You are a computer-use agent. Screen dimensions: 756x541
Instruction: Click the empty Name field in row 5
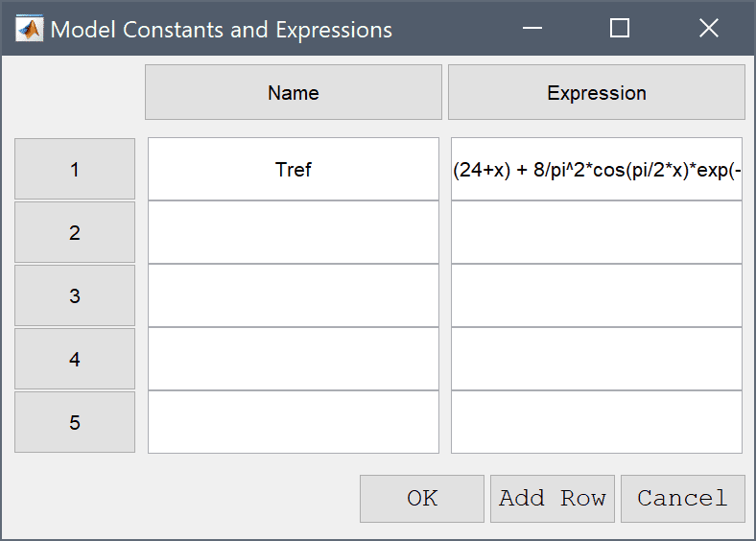point(294,422)
